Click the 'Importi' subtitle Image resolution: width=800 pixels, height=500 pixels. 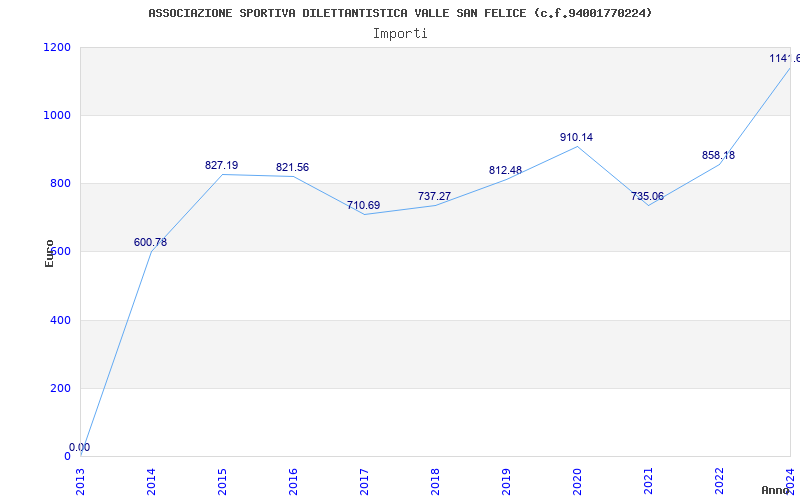(400, 34)
